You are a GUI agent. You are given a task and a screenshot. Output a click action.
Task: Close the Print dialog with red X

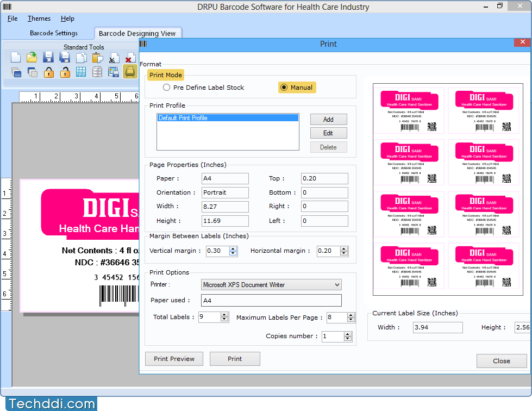tap(523, 42)
